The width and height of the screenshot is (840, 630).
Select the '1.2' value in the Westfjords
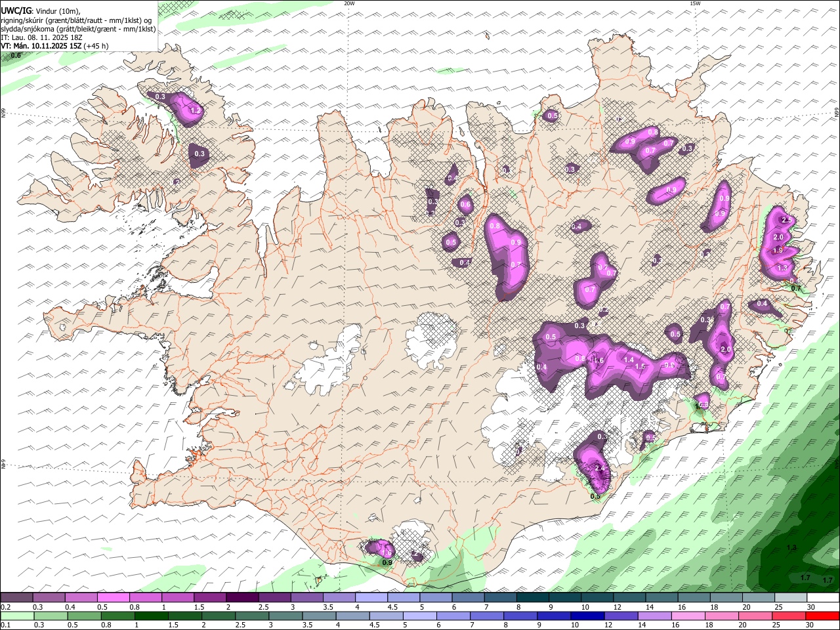click(x=195, y=111)
